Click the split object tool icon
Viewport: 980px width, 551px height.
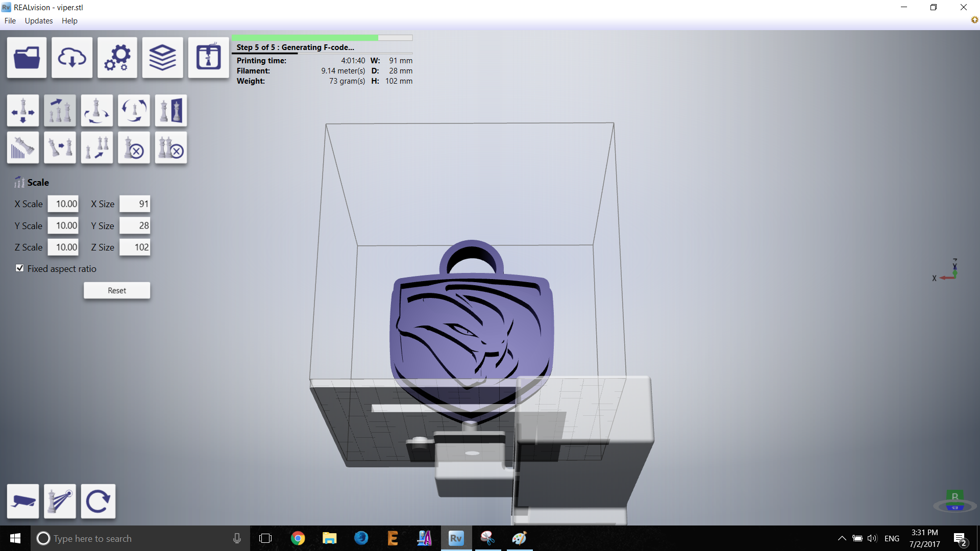(60, 147)
